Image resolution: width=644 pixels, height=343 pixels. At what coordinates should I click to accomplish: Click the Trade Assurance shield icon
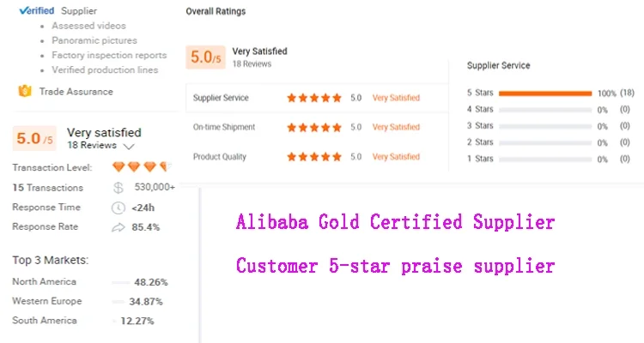(x=25, y=91)
